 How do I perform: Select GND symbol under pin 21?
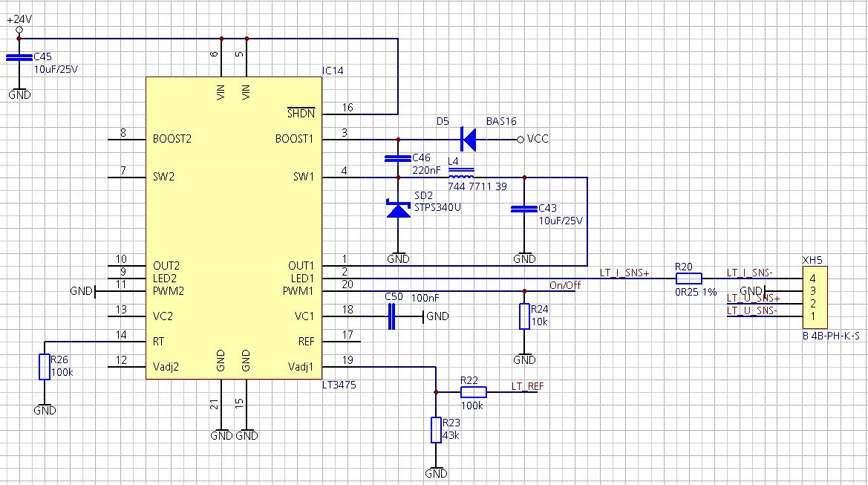tap(221, 434)
